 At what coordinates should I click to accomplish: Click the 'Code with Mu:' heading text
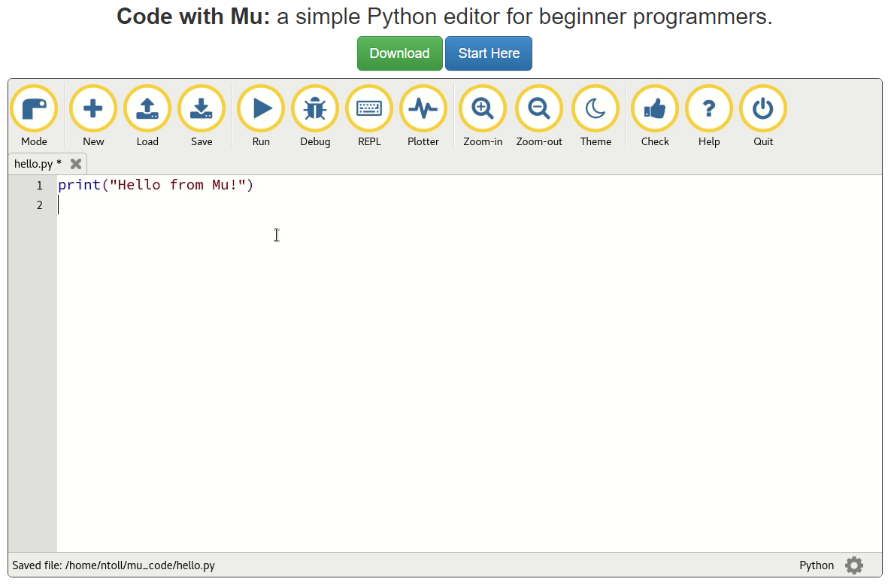tap(193, 17)
